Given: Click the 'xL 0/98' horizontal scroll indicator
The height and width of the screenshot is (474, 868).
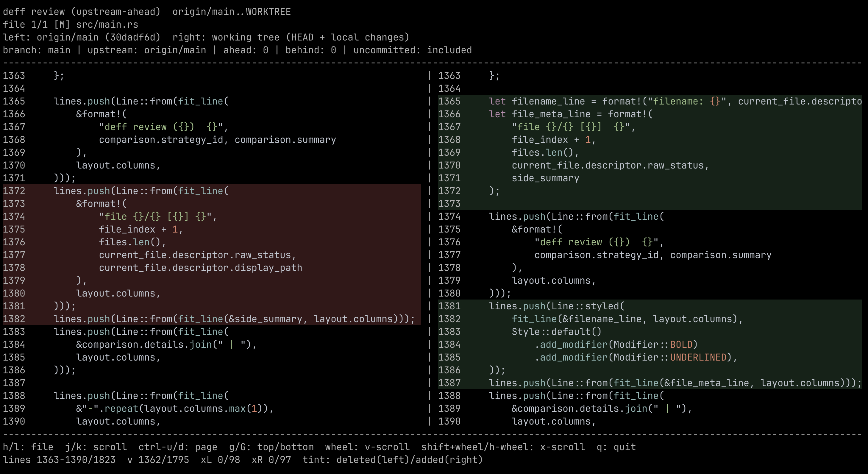Looking at the screenshot, I should 221,459.
